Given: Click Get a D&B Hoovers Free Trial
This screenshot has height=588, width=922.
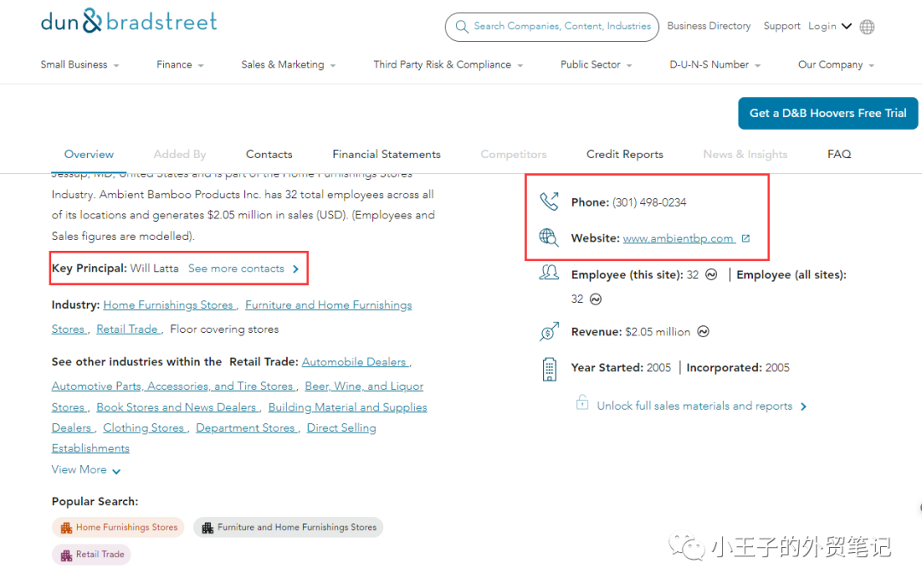Looking at the screenshot, I should (827, 113).
